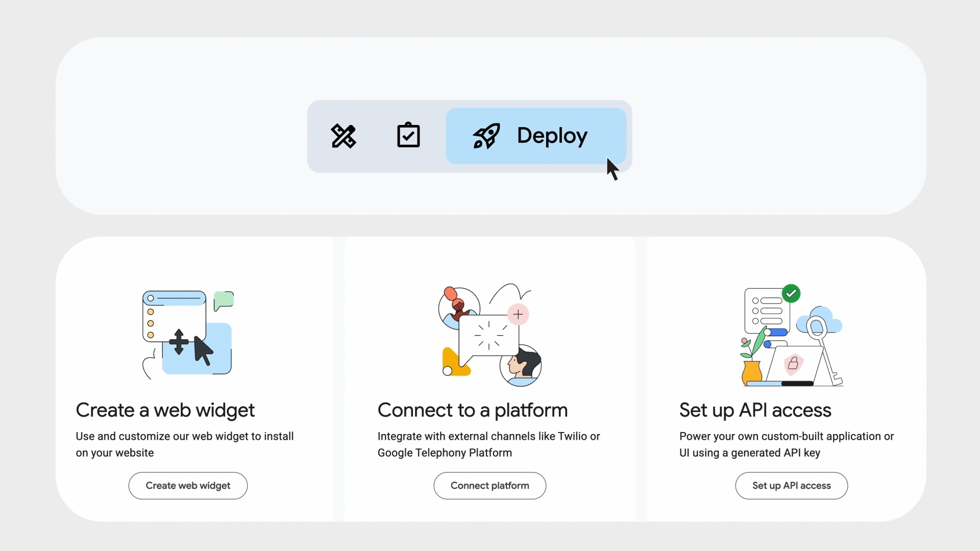Click the move-arrows cross in widget illustration

[179, 342]
